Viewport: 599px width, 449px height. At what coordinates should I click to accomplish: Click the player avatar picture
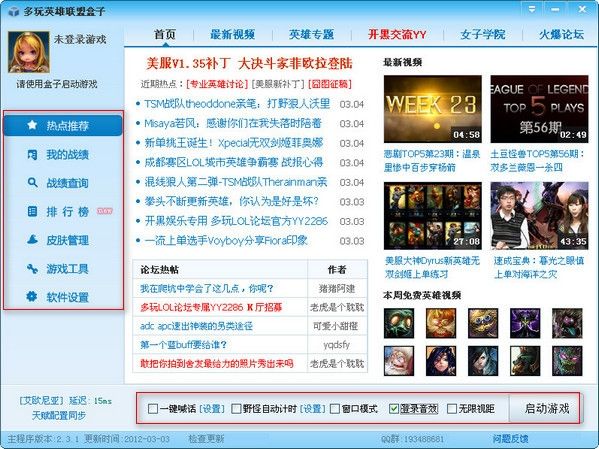(x=29, y=52)
